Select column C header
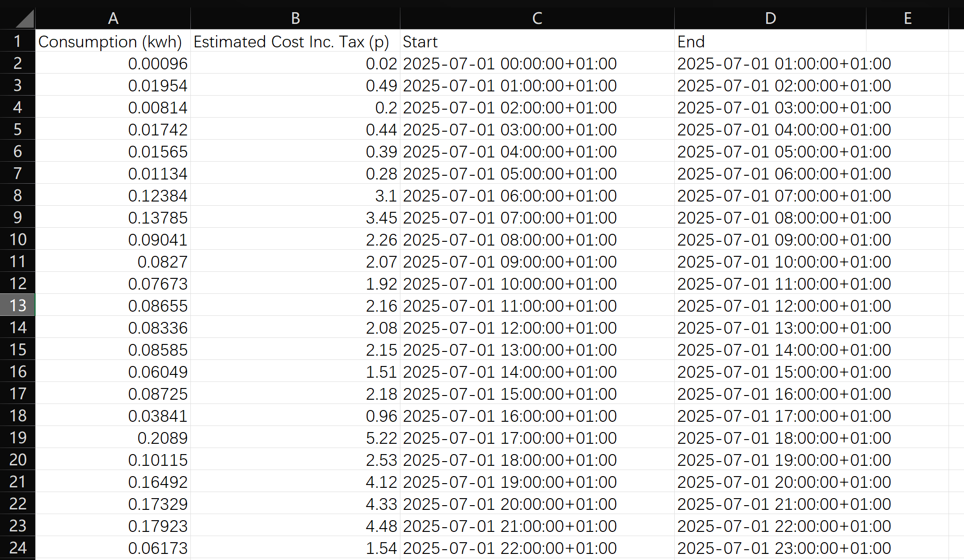Screen dimensions: 964x560 click(537, 19)
